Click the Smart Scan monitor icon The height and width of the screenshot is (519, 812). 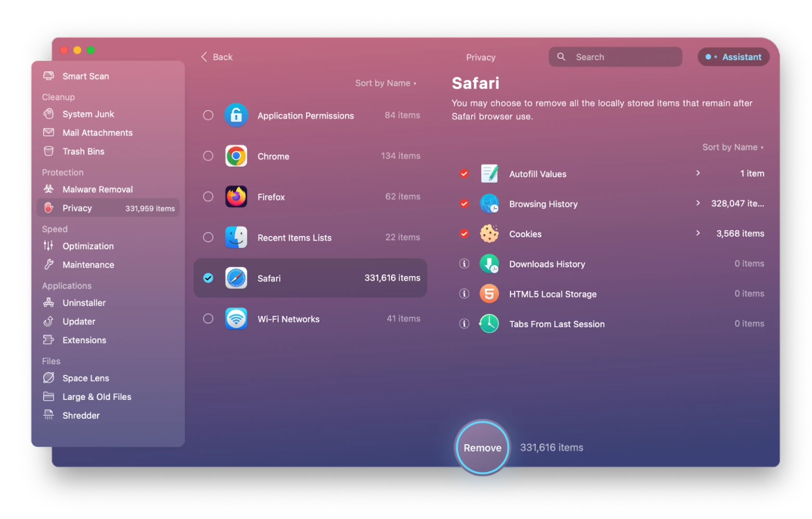point(48,76)
